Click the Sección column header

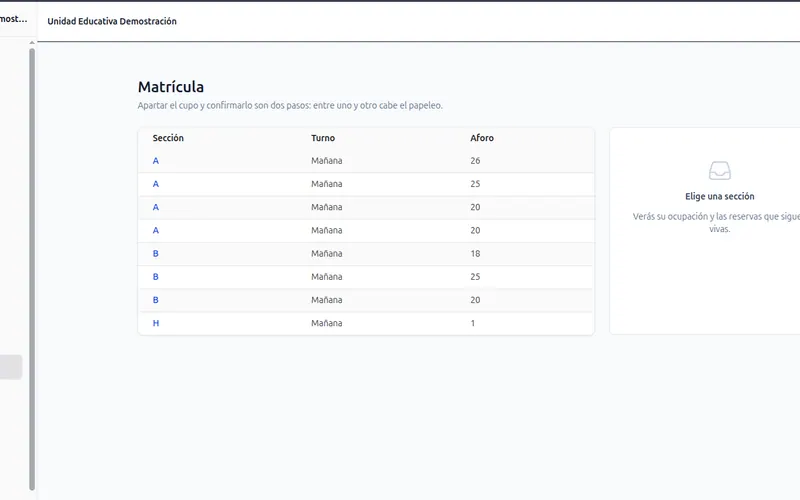[168, 138]
